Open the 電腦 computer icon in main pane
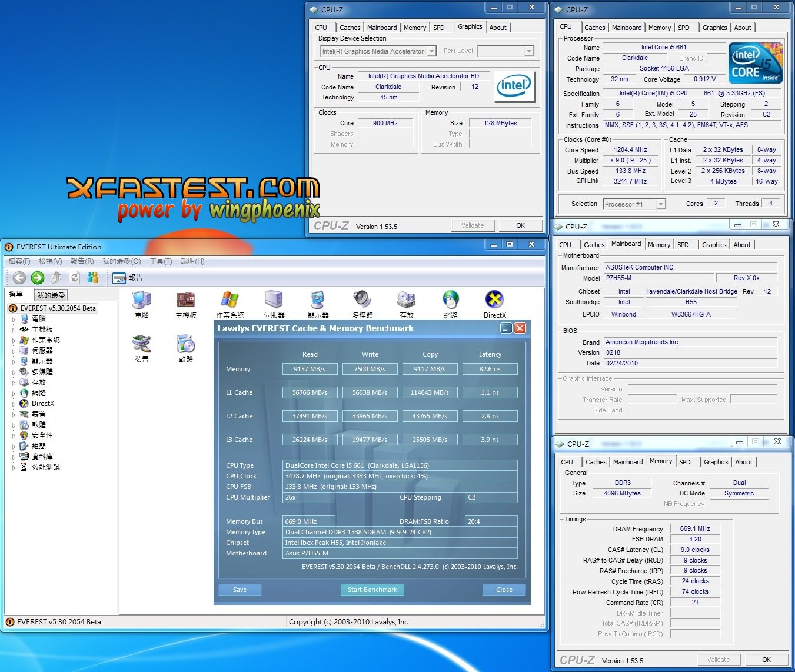 142,305
